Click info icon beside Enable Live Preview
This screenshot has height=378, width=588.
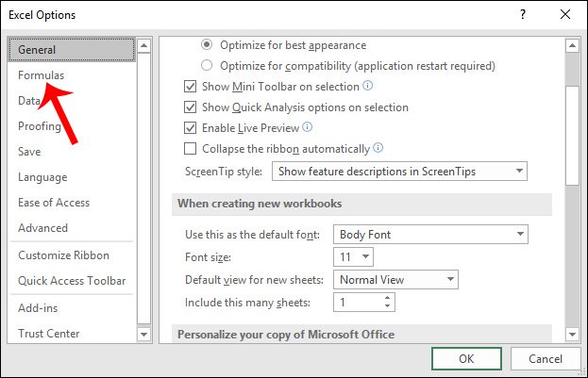click(307, 127)
